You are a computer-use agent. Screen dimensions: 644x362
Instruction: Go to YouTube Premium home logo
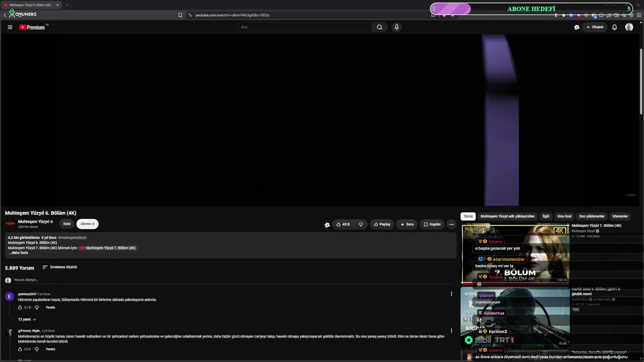click(x=33, y=27)
